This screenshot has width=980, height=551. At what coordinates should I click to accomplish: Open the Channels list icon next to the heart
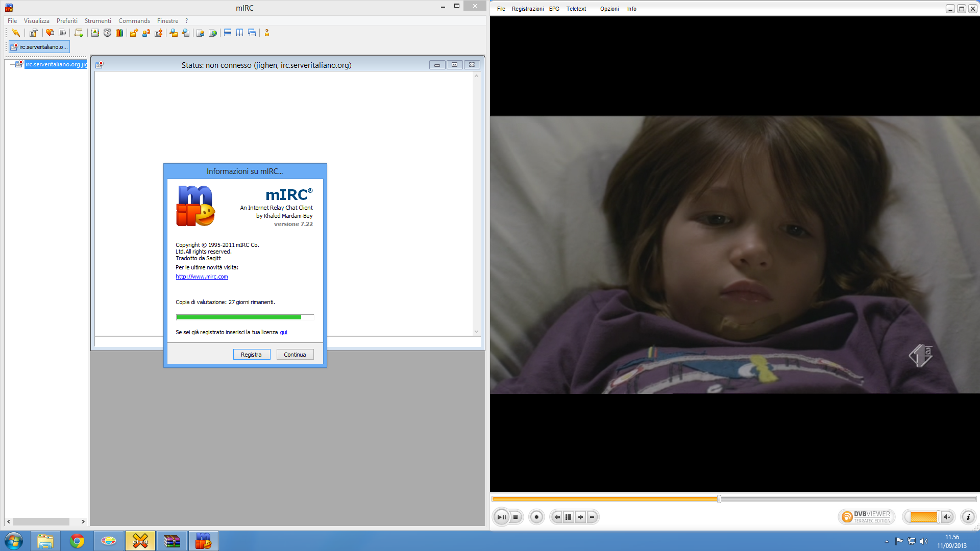click(x=62, y=33)
